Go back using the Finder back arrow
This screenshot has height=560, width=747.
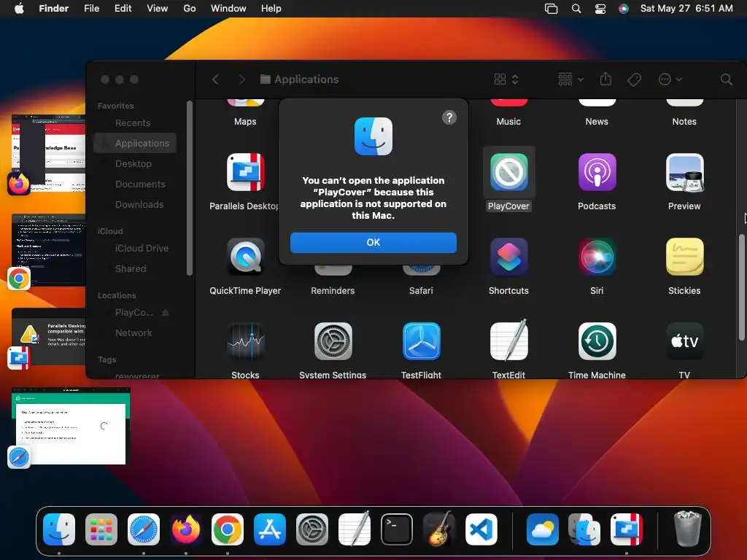click(215, 79)
